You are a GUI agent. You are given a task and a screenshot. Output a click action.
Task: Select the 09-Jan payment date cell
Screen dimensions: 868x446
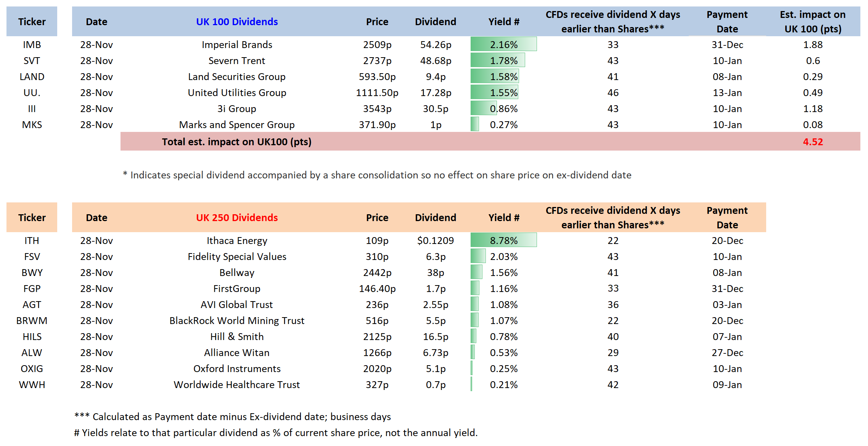coord(727,385)
